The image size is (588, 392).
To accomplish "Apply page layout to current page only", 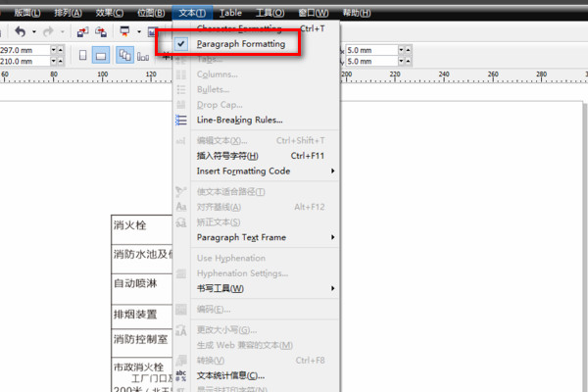I will tap(143, 56).
